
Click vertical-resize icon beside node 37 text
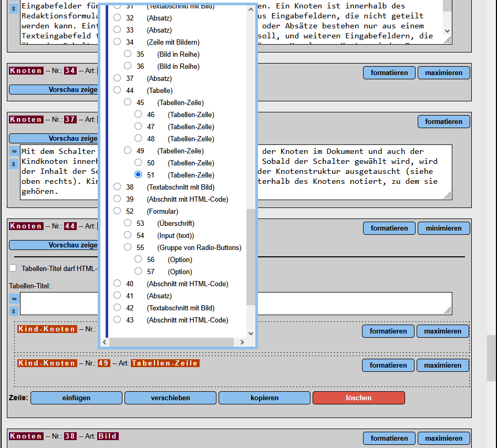(x=14, y=164)
